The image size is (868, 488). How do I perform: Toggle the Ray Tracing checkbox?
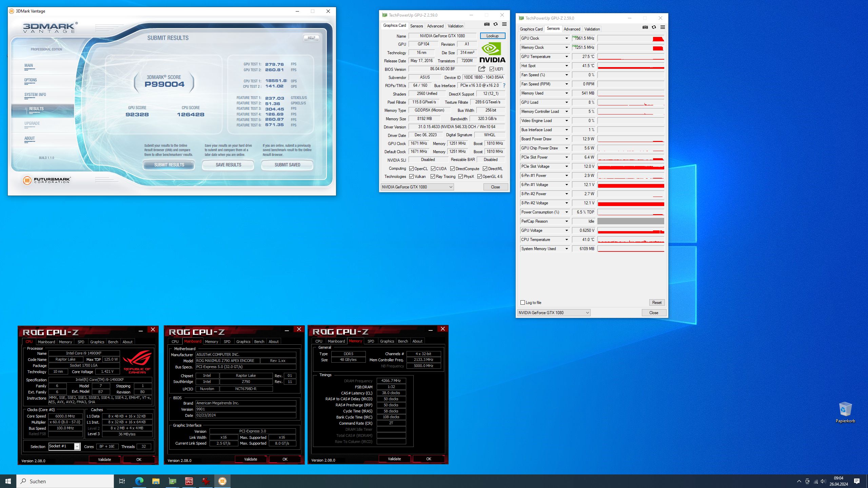433,177
